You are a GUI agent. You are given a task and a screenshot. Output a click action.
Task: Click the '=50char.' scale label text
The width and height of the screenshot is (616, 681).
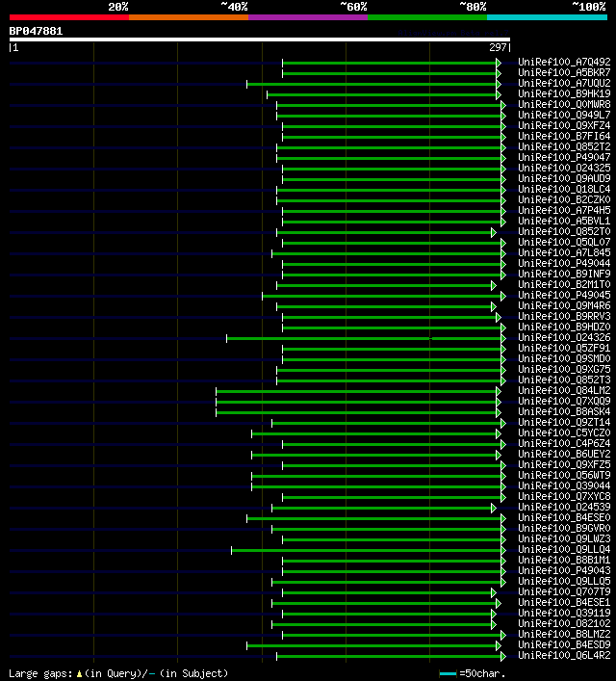coord(482,673)
